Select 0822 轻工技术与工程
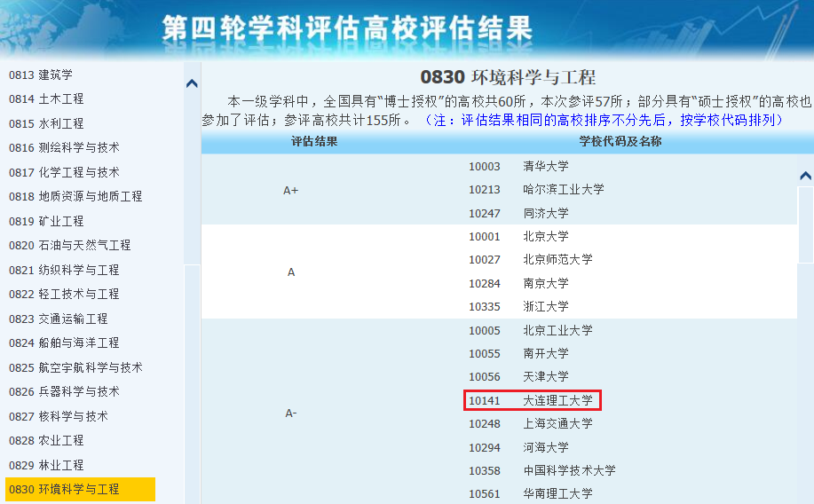 (x=64, y=294)
